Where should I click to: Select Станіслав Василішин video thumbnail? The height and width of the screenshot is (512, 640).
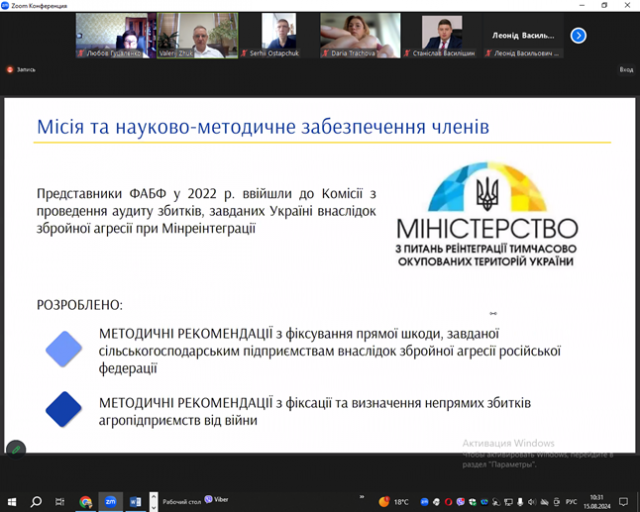[x=442, y=36]
